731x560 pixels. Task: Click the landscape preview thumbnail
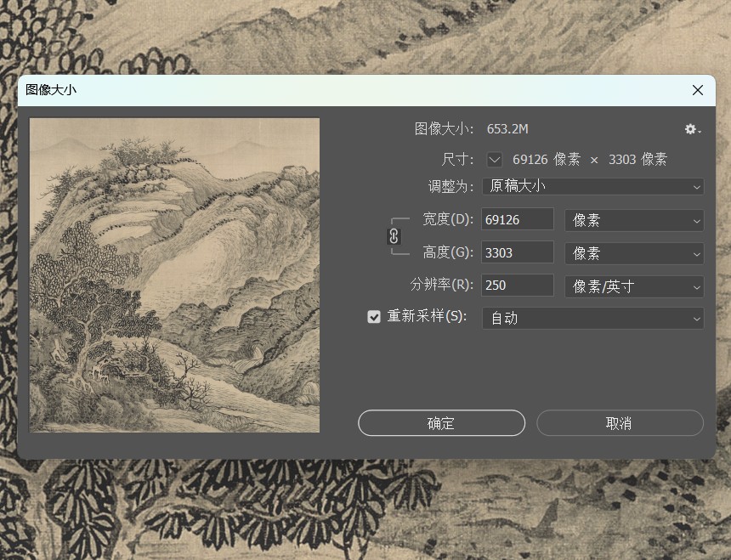tap(174, 274)
